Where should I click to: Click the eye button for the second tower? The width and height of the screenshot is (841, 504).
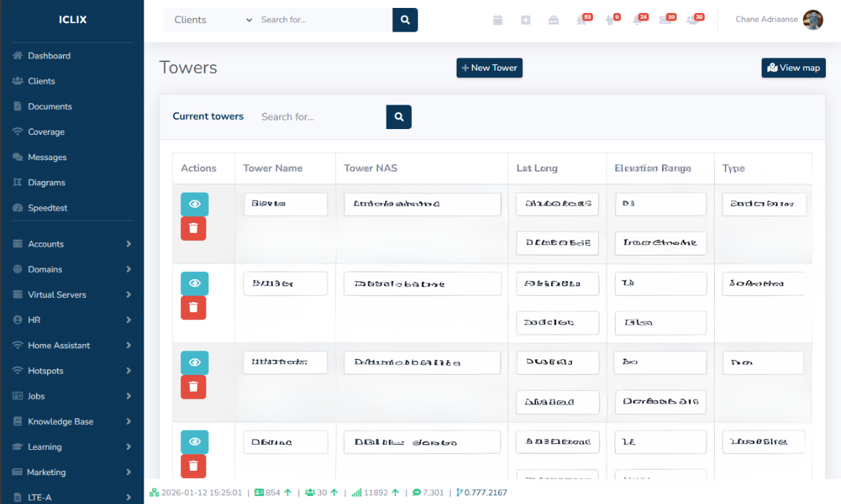(194, 283)
